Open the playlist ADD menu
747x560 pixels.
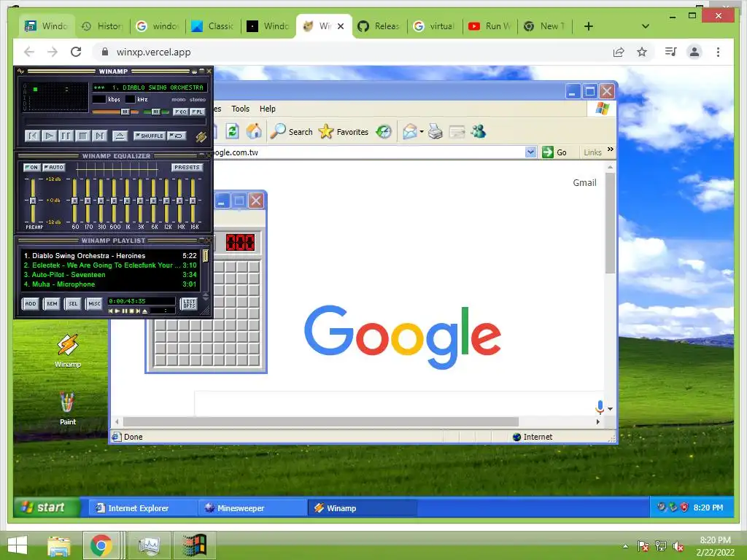(31, 304)
